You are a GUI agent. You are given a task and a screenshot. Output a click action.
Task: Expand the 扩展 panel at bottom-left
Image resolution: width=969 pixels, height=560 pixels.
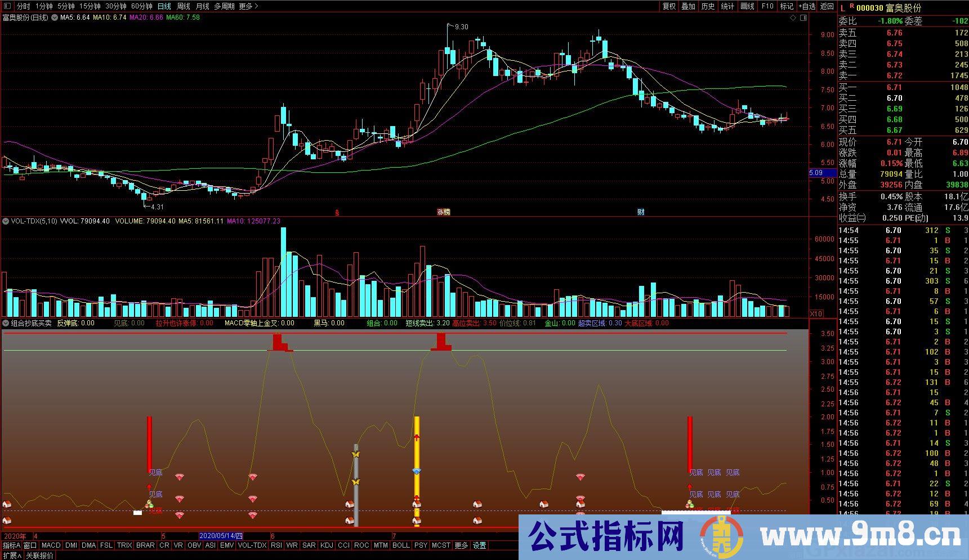11,555
